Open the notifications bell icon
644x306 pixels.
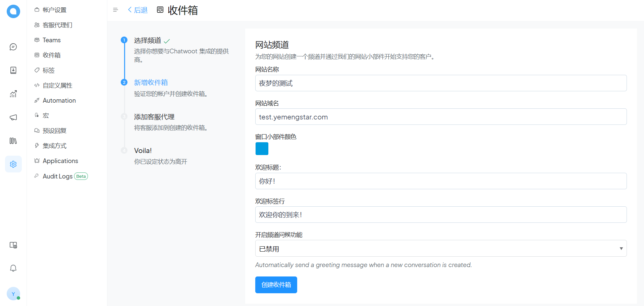[x=13, y=268]
